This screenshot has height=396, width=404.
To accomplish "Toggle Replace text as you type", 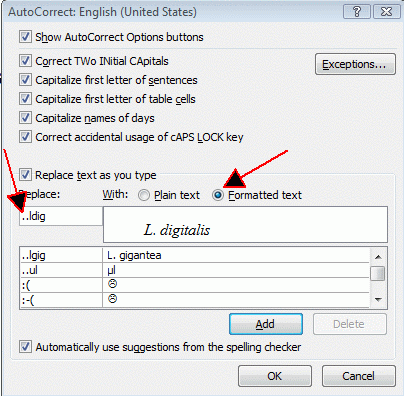I will [25, 175].
